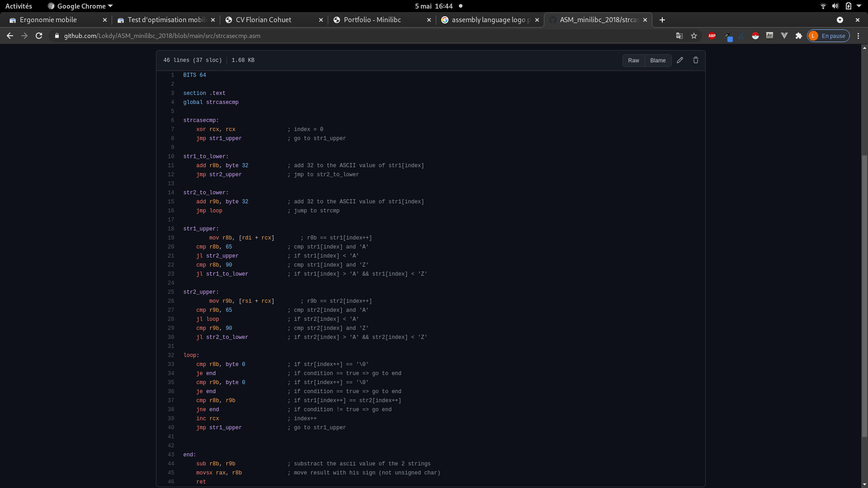Expand the system menu arrow
This screenshot has height=488, width=868.
point(859,6)
